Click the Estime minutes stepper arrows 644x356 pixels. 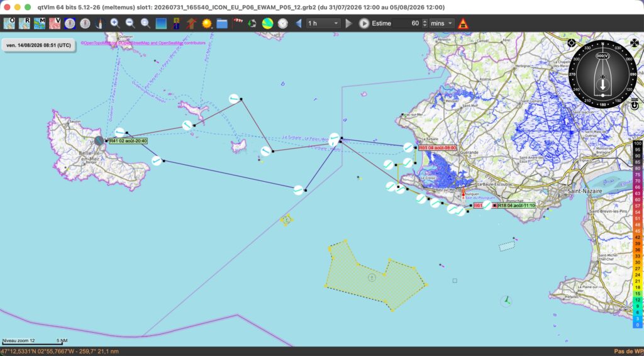[x=425, y=23]
